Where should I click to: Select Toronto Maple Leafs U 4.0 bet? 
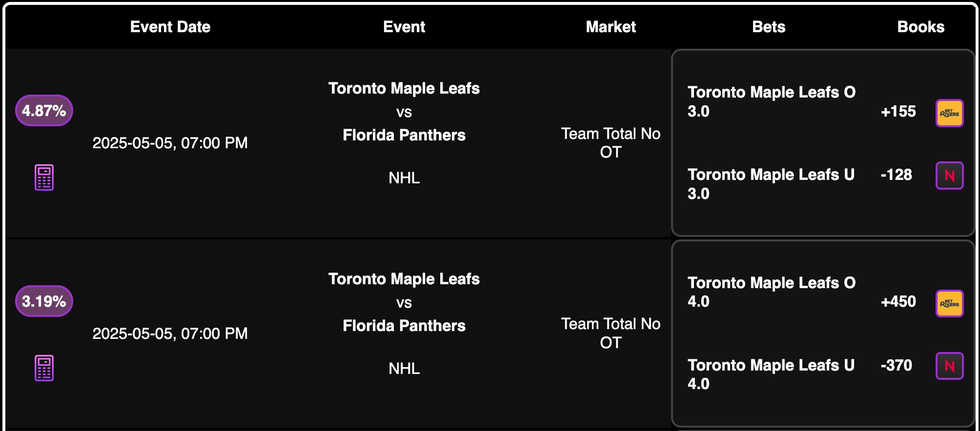[771, 374]
